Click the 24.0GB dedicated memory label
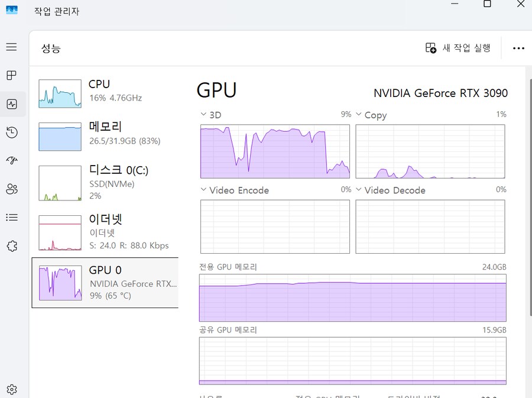The height and width of the screenshot is (398, 532). coord(494,267)
